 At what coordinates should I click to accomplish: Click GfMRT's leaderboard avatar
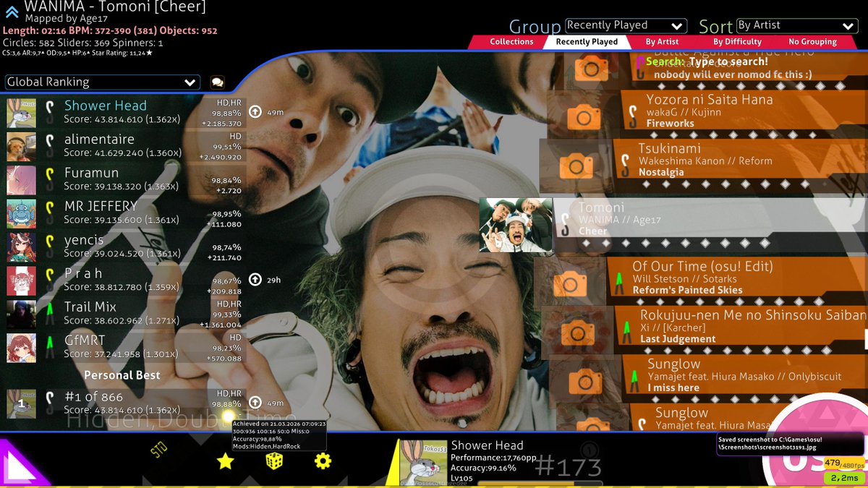point(22,348)
